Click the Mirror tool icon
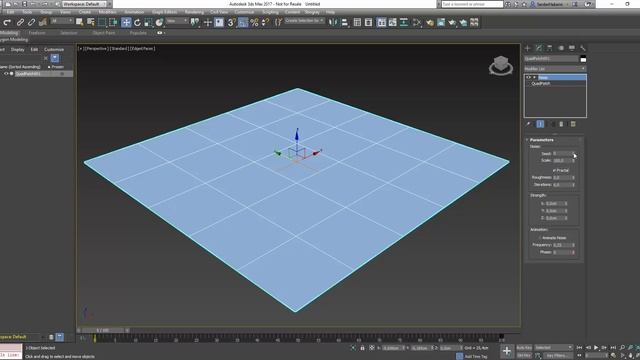This screenshot has width=640, height=360. (333, 22)
